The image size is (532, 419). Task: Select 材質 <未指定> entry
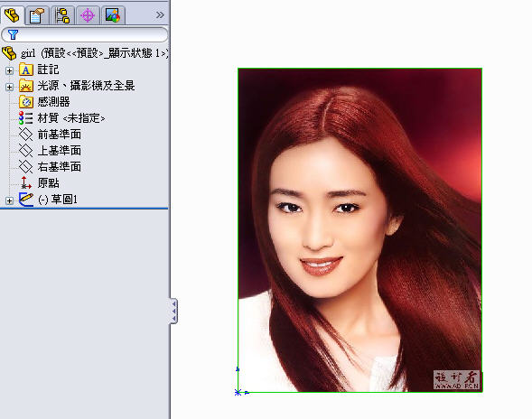coord(71,118)
